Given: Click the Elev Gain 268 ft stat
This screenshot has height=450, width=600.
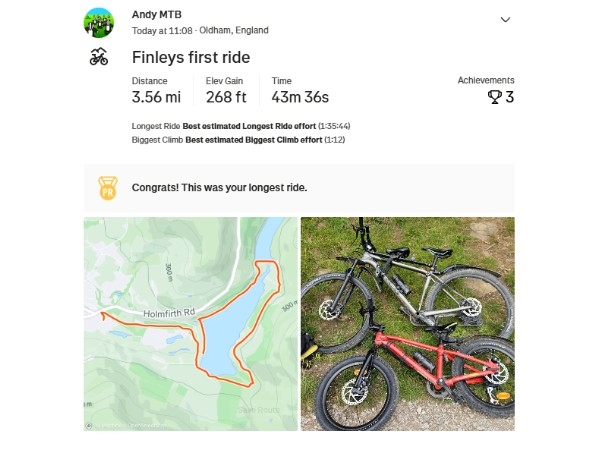Looking at the screenshot, I should [x=226, y=91].
